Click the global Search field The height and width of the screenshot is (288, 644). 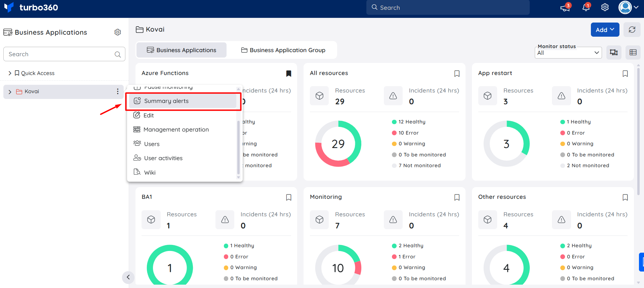click(x=448, y=7)
